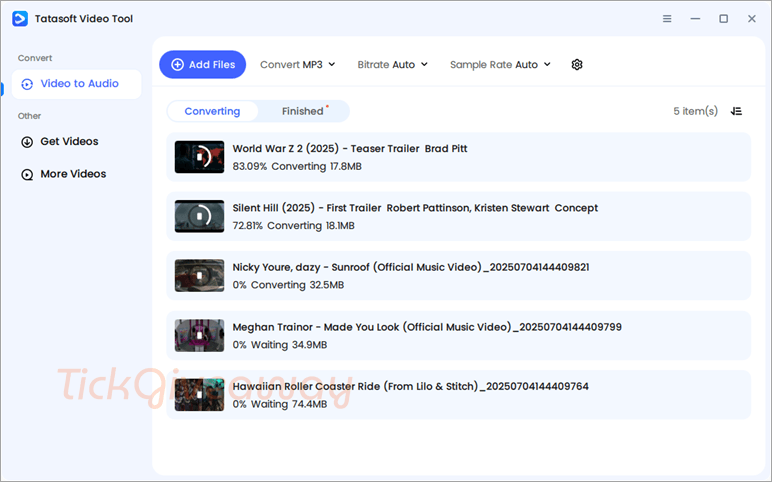This screenshot has height=482, width=772.
Task: Open More Videos in sidebar
Action: 64,174
